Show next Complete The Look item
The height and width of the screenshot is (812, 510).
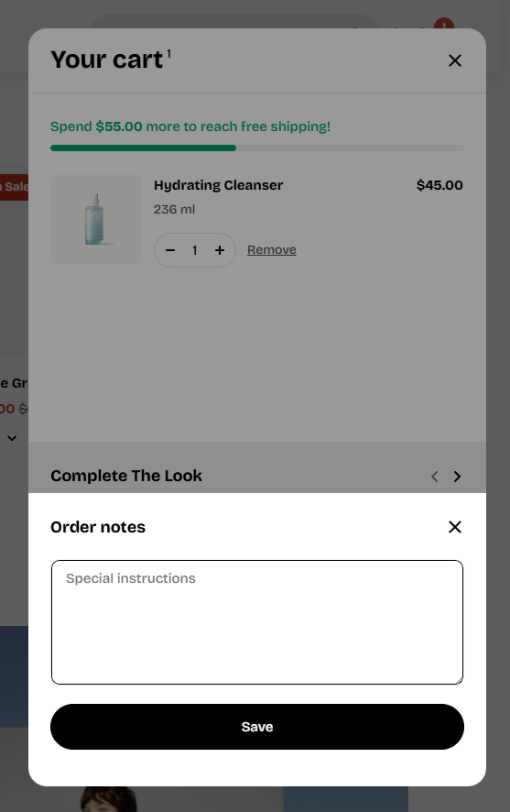pos(457,477)
